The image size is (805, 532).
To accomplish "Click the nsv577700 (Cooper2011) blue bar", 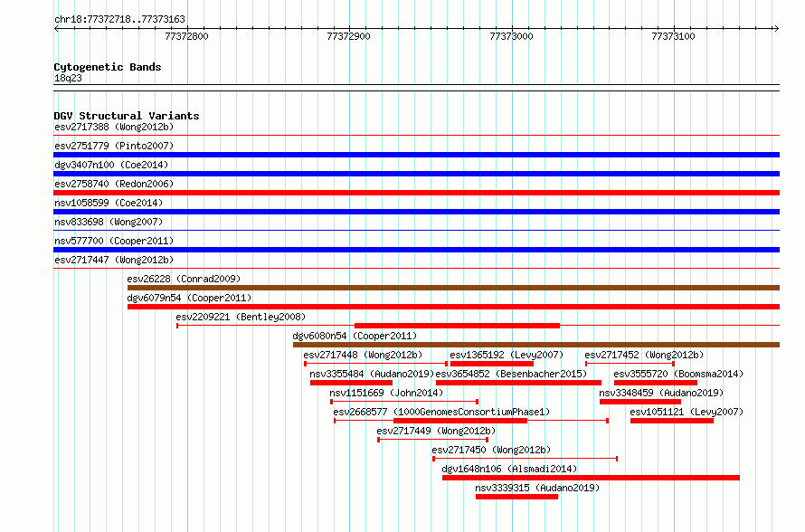I will 416,250.
